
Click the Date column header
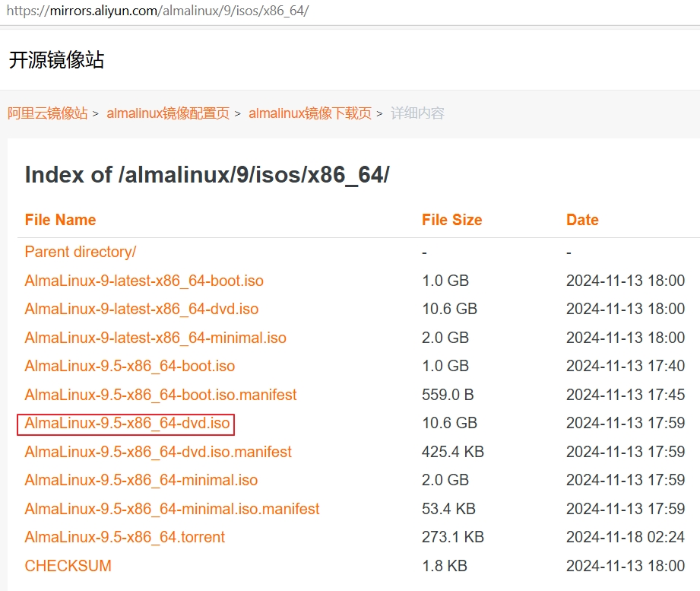click(582, 220)
